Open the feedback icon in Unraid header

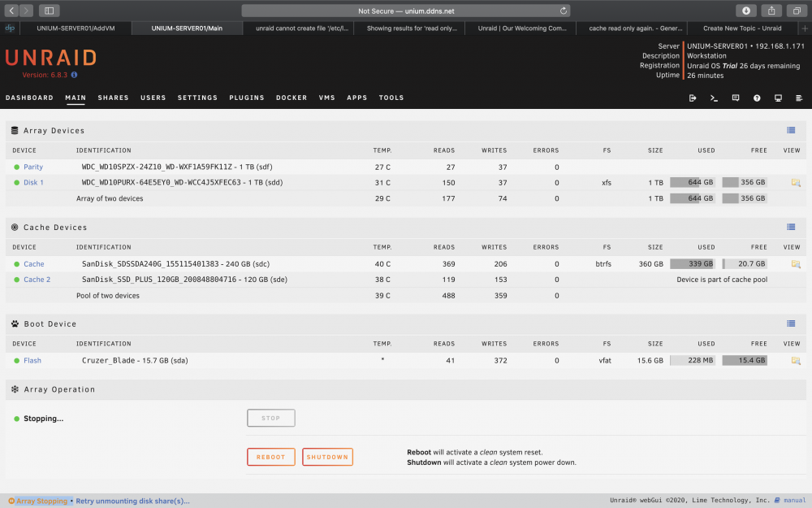736,98
